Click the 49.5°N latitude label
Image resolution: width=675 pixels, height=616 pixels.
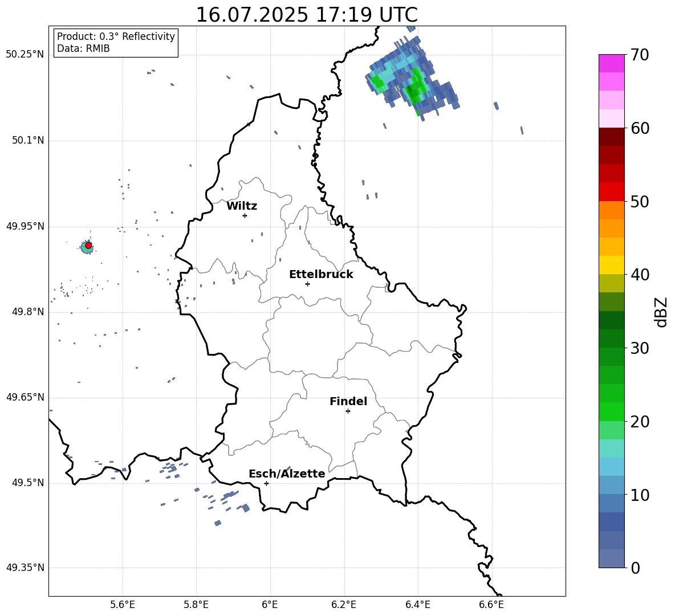point(27,483)
